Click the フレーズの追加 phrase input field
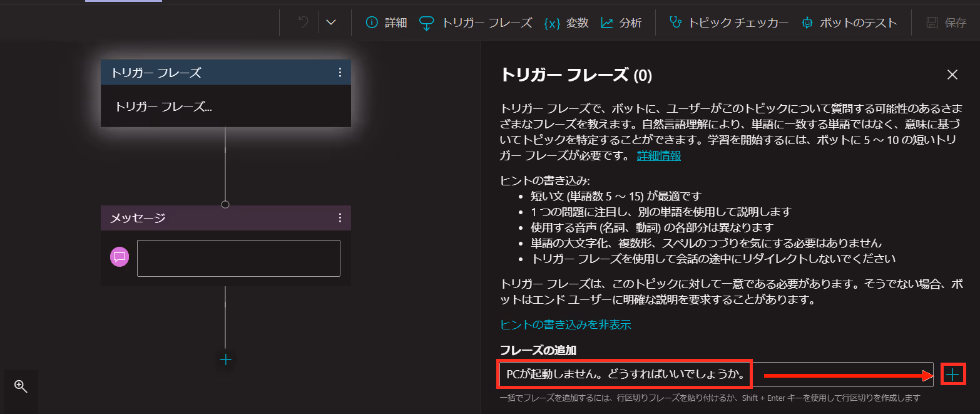Viewport: 980px width, 414px height. 717,375
